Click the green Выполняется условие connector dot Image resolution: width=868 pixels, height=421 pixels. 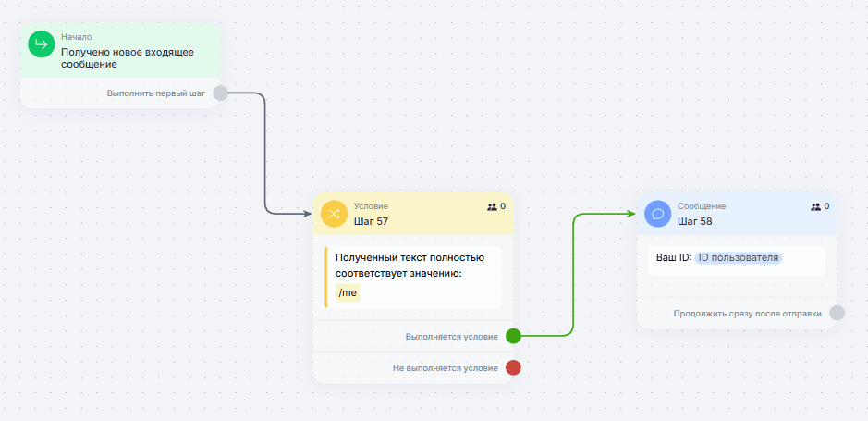(x=514, y=336)
